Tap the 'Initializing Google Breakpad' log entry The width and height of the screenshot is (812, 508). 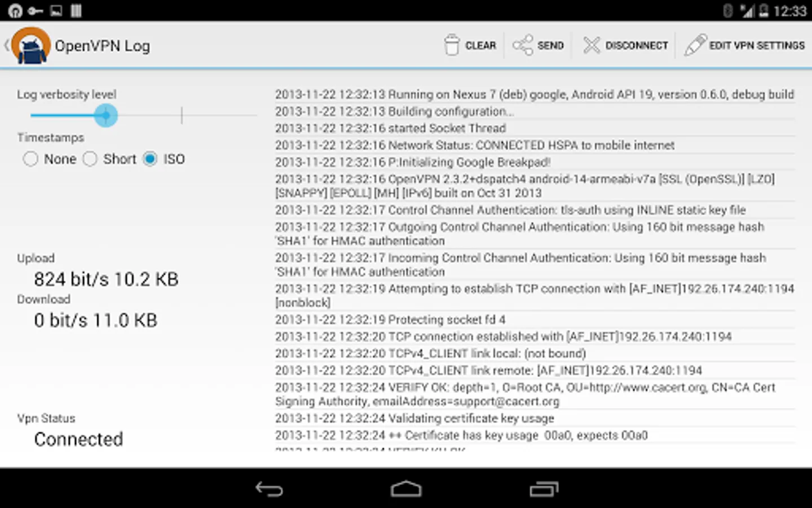click(535, 162)
